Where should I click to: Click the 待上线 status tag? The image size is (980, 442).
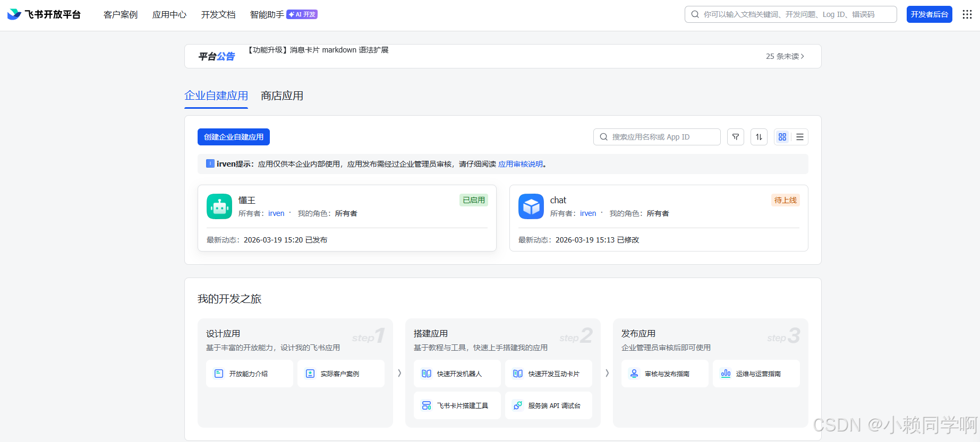(786, 200)
